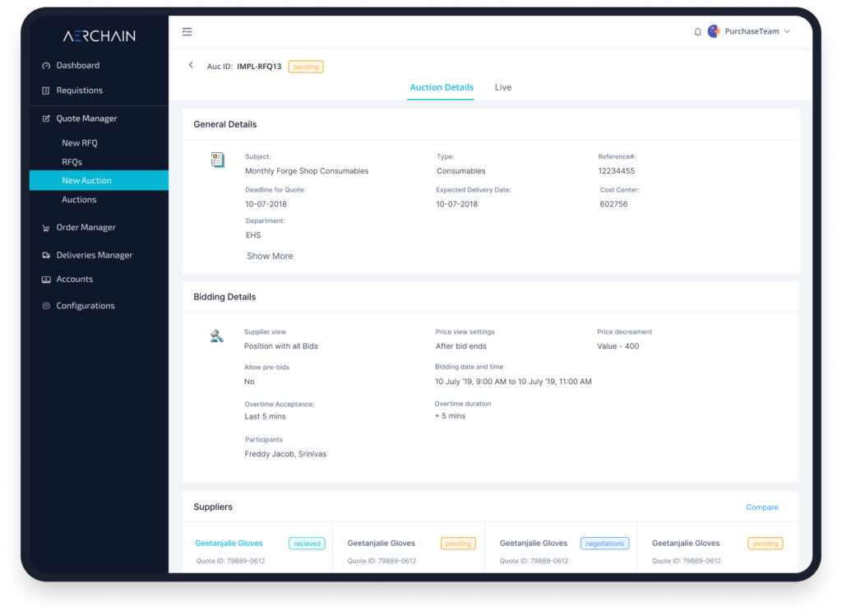The height and width of the screenshot is (616, 842).
Task: Click the General Details document icon
Action: (x=217, y=160)
